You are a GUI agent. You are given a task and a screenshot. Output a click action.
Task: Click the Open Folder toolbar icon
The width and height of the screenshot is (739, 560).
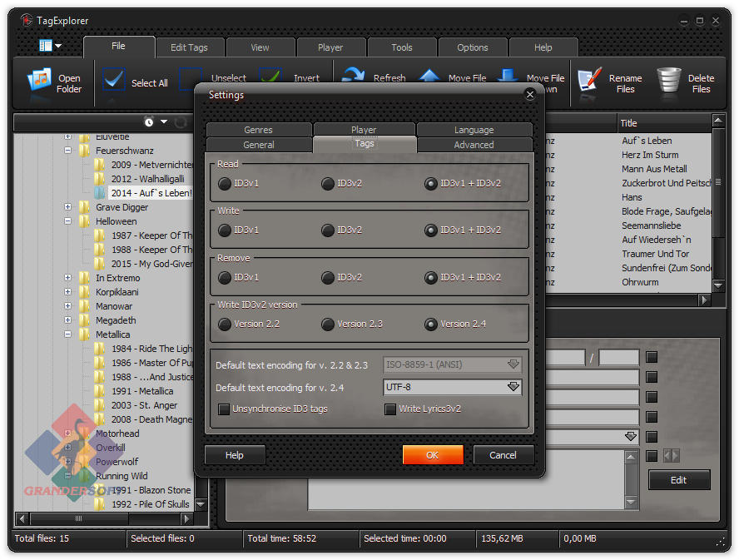point(40,81)
